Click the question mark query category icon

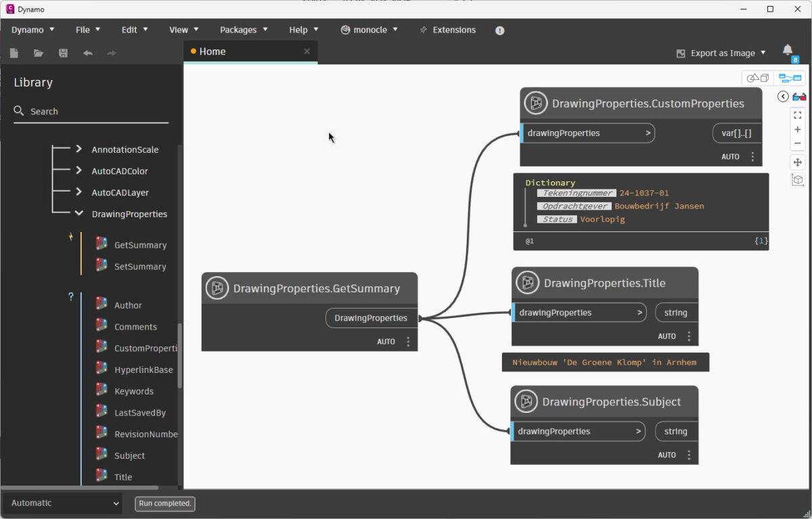tap(70, 296)
